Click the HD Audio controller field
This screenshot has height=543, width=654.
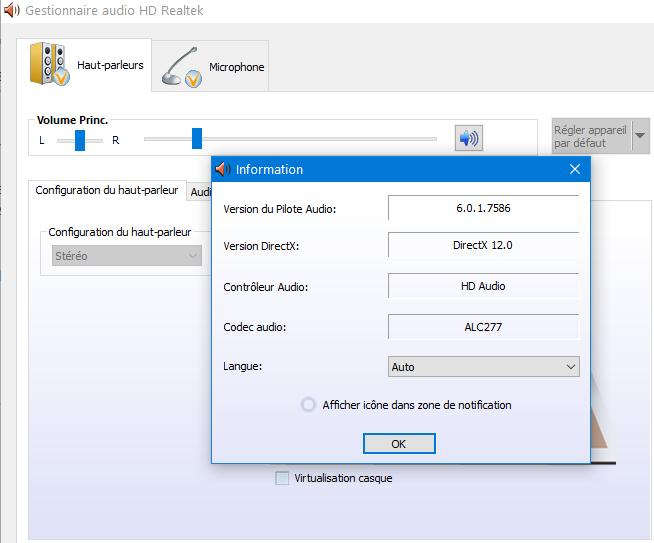pos(484,286)
